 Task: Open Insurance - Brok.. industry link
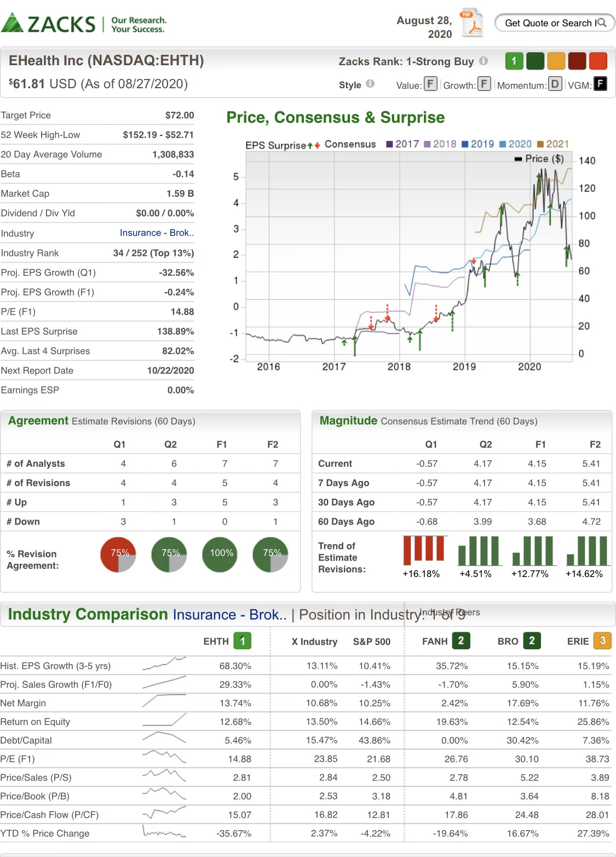[157, 233]
